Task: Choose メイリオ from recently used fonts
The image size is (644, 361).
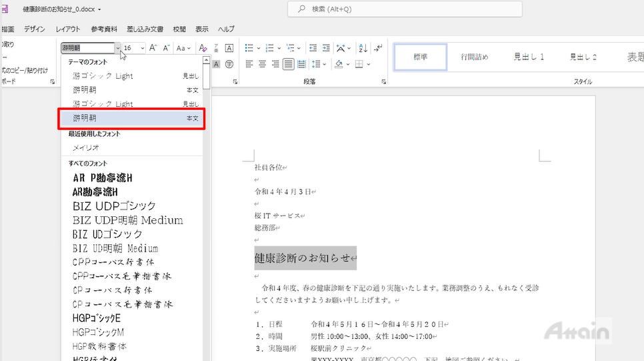Action: coord(86,147)
